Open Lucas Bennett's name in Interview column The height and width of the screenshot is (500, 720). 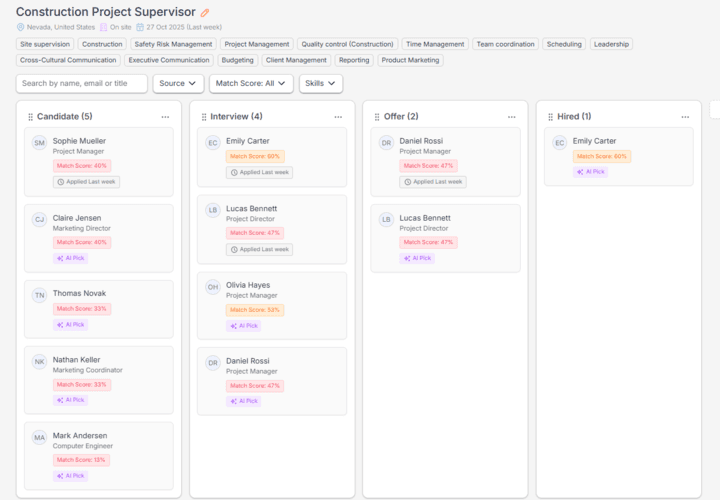pos(251,208)
